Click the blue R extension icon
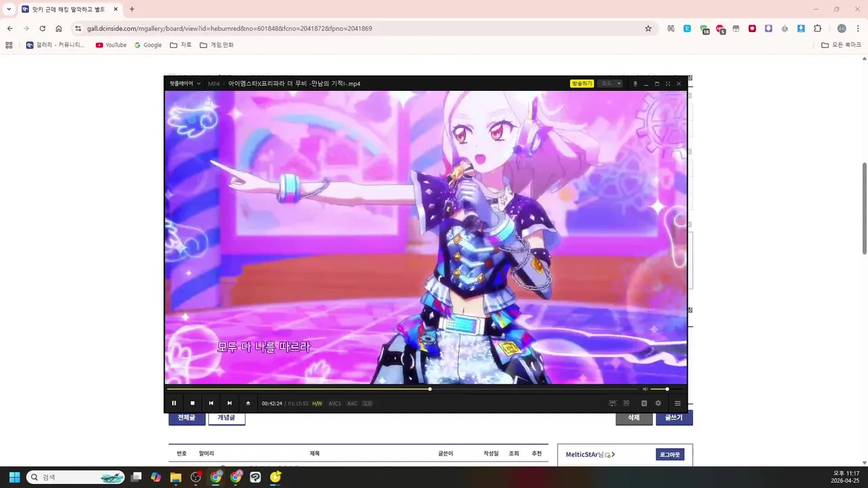Image resolution: width=868 pixels, height=488 pixels. [x=687, y=28]
